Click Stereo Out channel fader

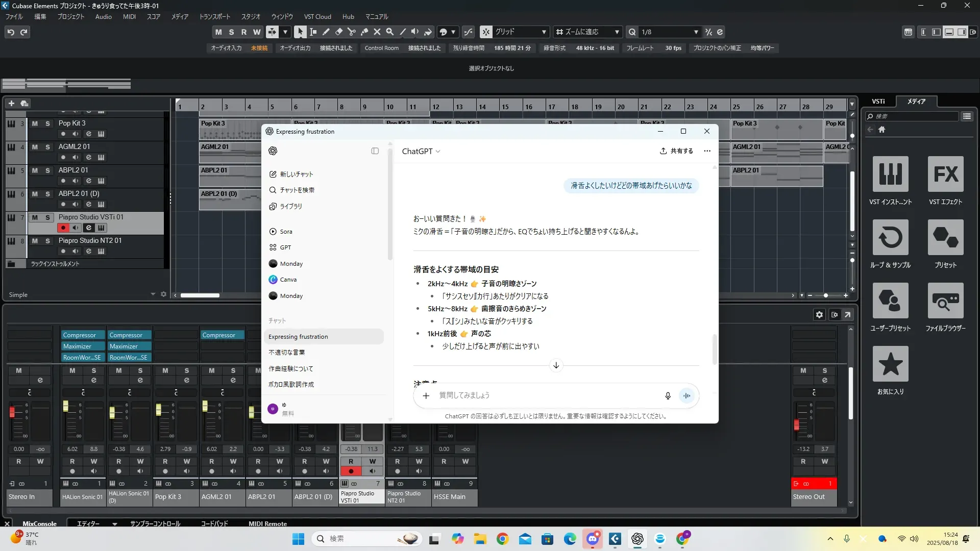(797, 424)
